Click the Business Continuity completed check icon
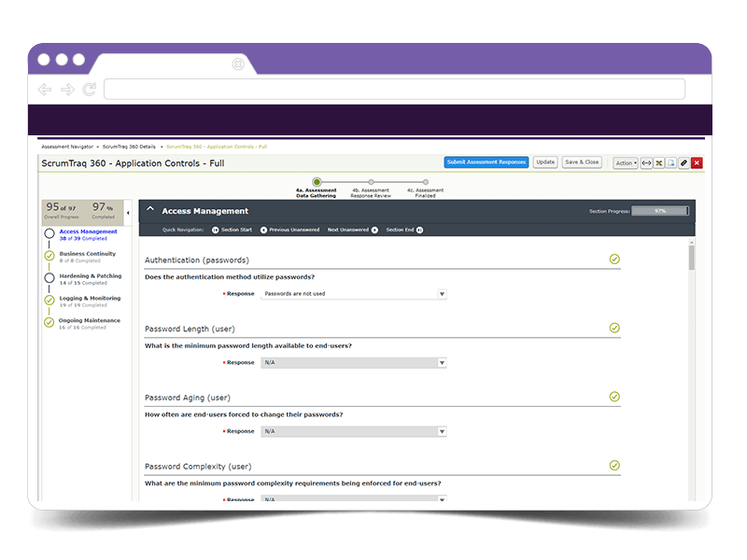This screenshot has width=747, height=560. pos(49,256)
